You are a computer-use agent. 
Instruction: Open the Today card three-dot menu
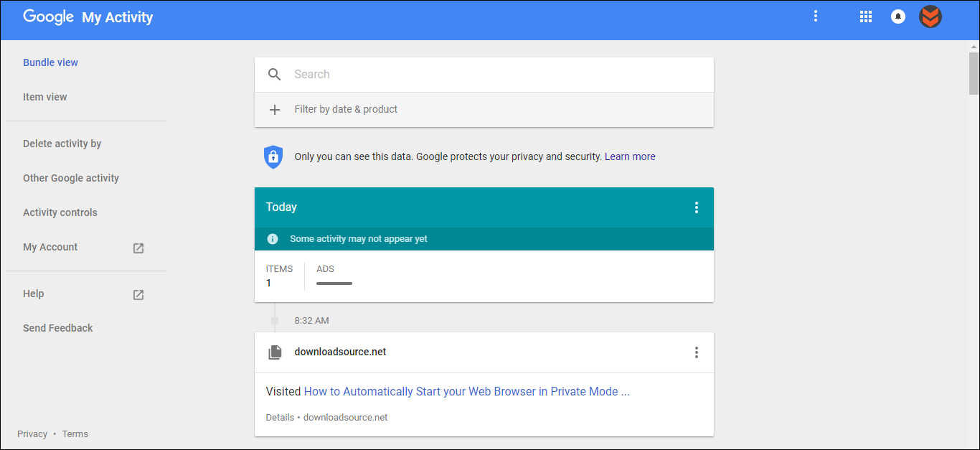[x=696, y=207]
